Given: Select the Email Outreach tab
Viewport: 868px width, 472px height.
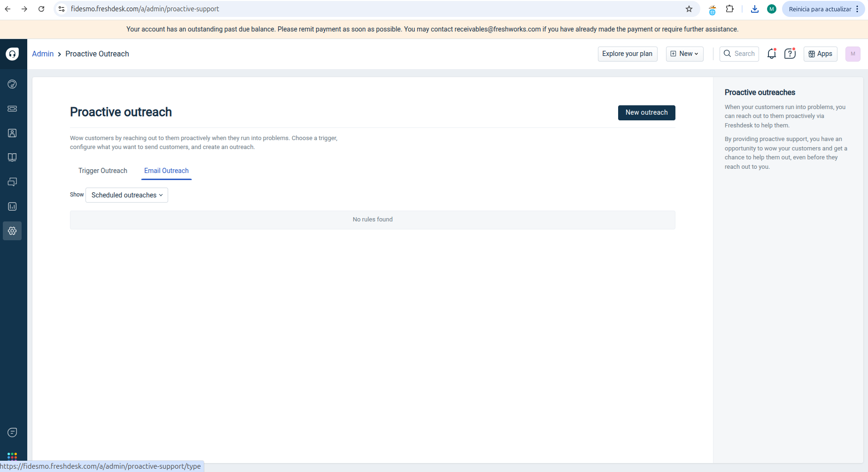Looking at the screenshot, I should [166, 171].
